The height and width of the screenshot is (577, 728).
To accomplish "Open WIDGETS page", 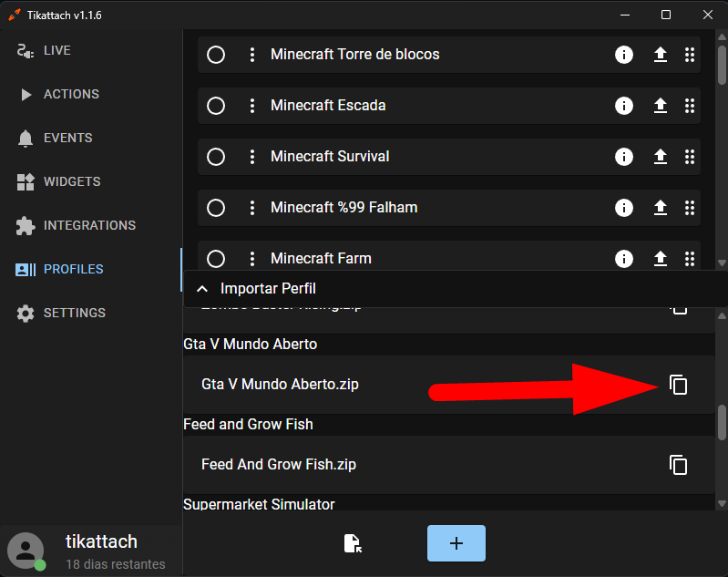I will click(90, 181).
